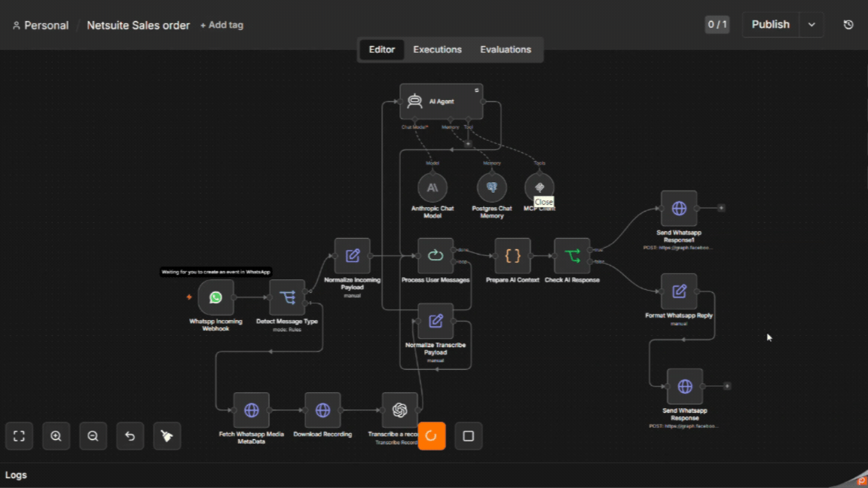Open the Prepare AI Context code node
The image size is (868, 488).
click(x=512, y=255)
